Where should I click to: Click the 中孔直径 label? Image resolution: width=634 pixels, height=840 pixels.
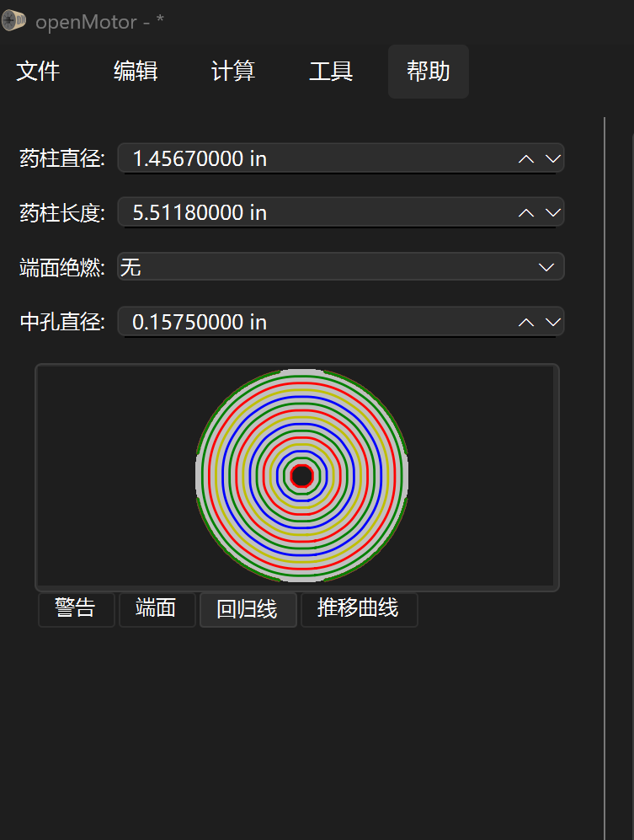(x=62, y=322)
